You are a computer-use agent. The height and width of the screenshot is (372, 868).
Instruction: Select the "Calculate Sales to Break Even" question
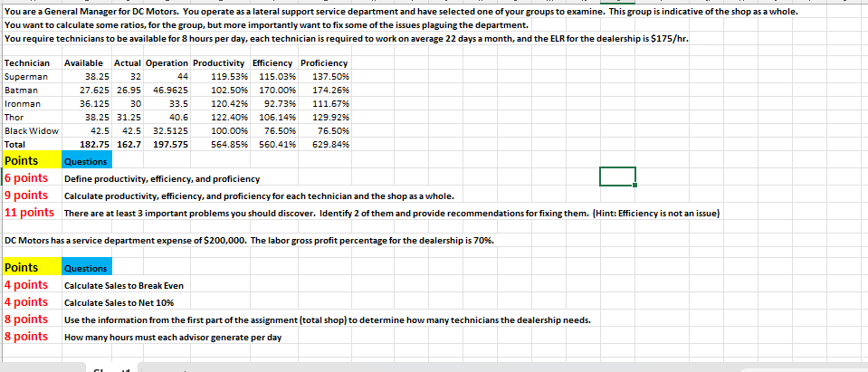coord(124,286)
